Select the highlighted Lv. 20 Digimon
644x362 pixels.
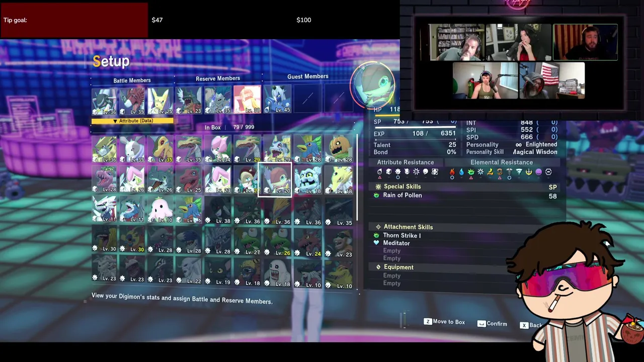(275, 179)
